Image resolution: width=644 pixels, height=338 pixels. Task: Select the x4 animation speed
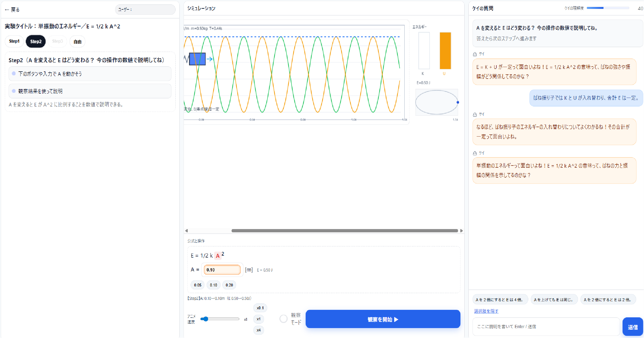(x=258, y=330)
